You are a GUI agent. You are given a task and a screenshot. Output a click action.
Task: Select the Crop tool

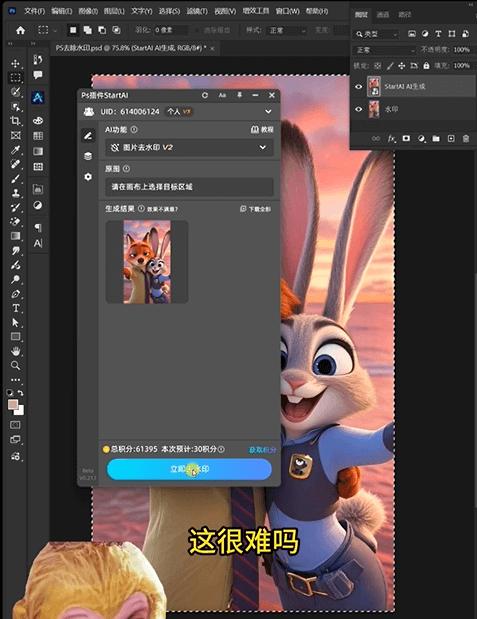click(15, 121)
